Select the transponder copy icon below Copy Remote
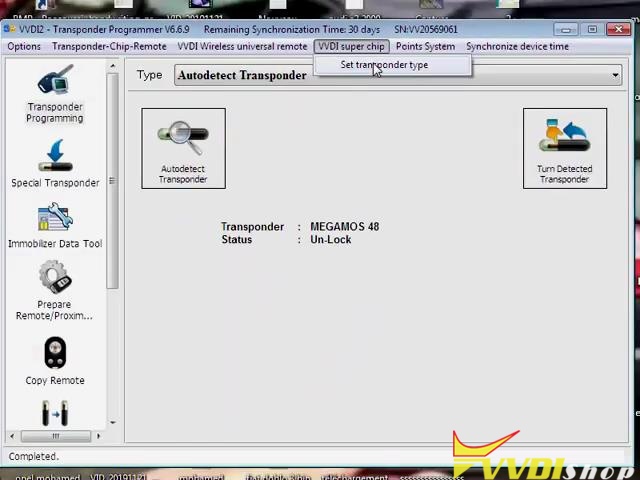Screen dimensions: 640x480 pyautogui.click(x=55, y=413)
